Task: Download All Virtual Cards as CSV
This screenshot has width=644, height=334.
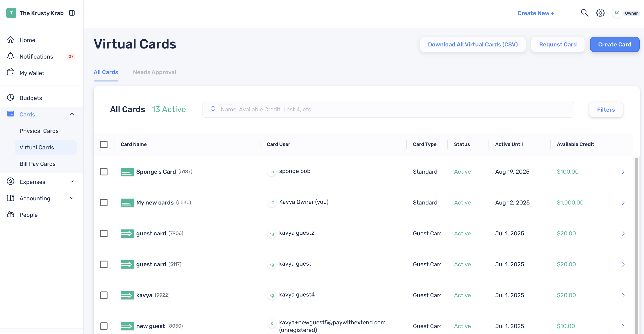Action: click(x=473, y=44)
